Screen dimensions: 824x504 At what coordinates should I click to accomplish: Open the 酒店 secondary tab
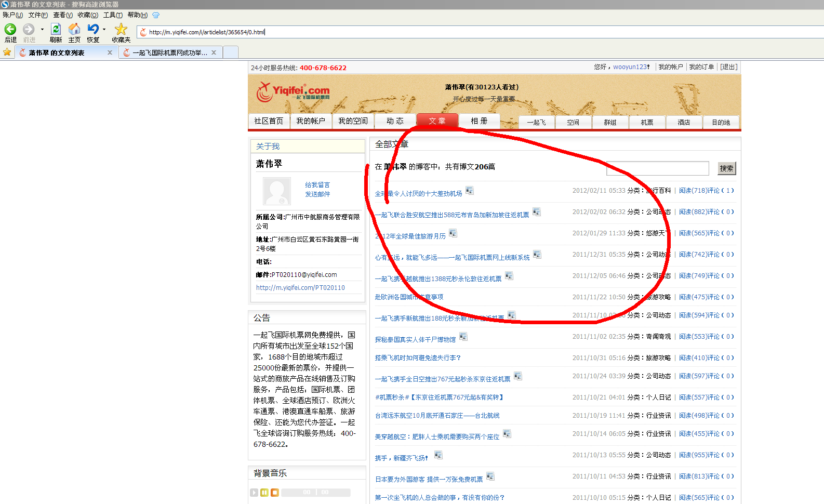[684, 122]
